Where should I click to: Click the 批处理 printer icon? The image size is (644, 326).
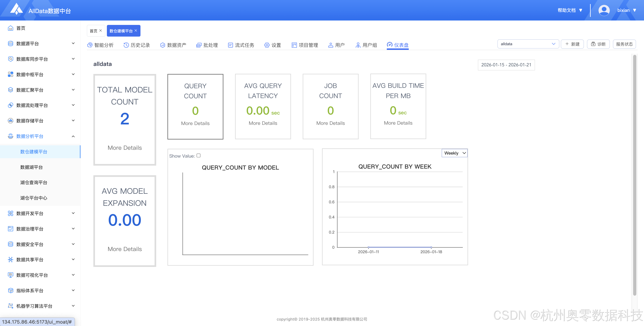pyautogui.click(x=199, y=45)
